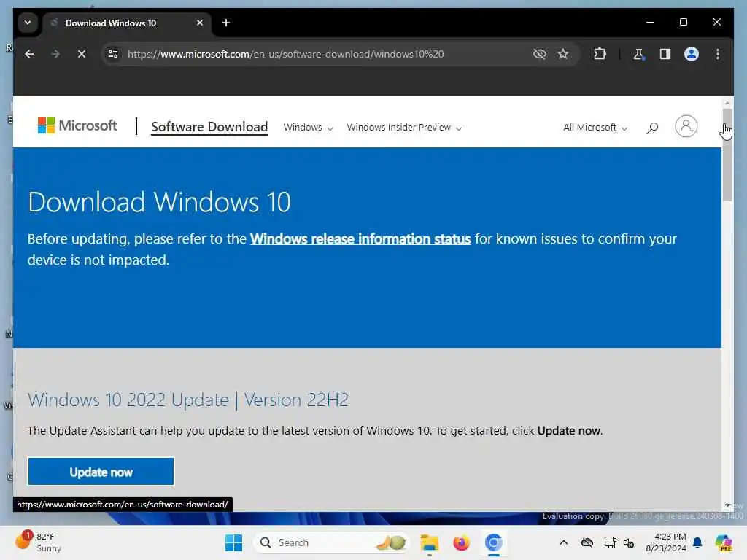Viewport: 747px width, 560px height.
Task: Open a new browser tab
Action: 226,23
